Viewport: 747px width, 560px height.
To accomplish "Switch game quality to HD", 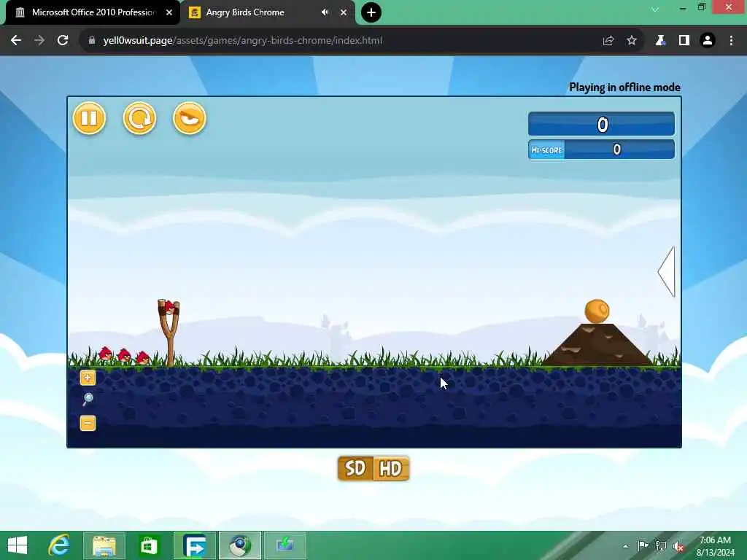I will click(391, 469).
